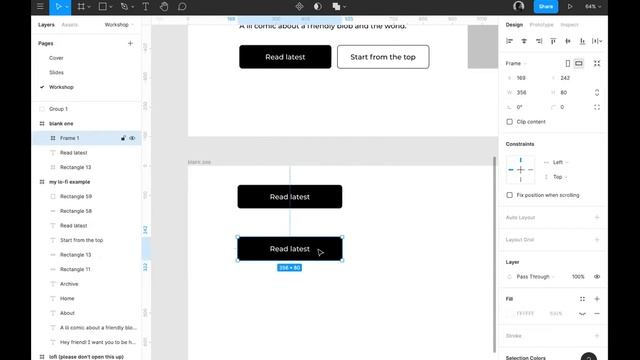
Task: Switch to the Design tab
Action: click(514, 25)
